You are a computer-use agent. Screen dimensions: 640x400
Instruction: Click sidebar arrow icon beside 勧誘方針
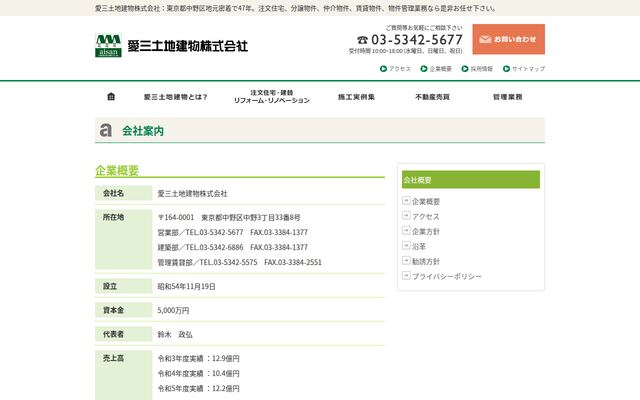coord(406,260)
